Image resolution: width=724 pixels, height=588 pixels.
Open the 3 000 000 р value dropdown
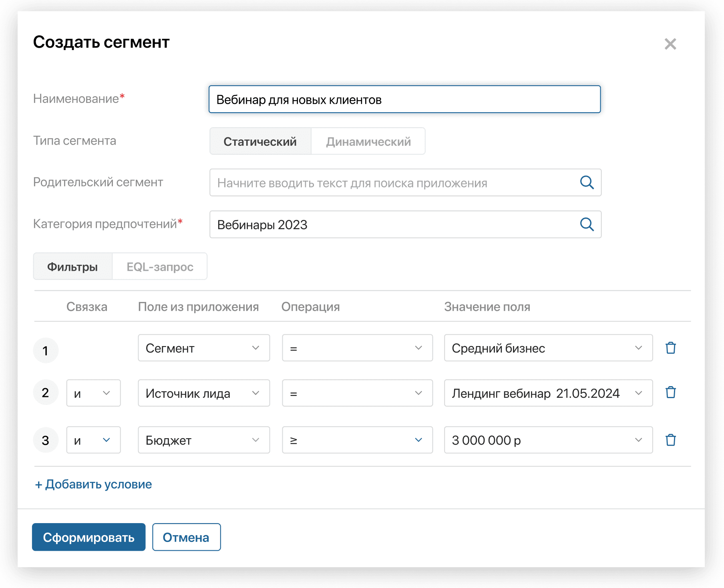pyautogui.click(x=548, y=440)
